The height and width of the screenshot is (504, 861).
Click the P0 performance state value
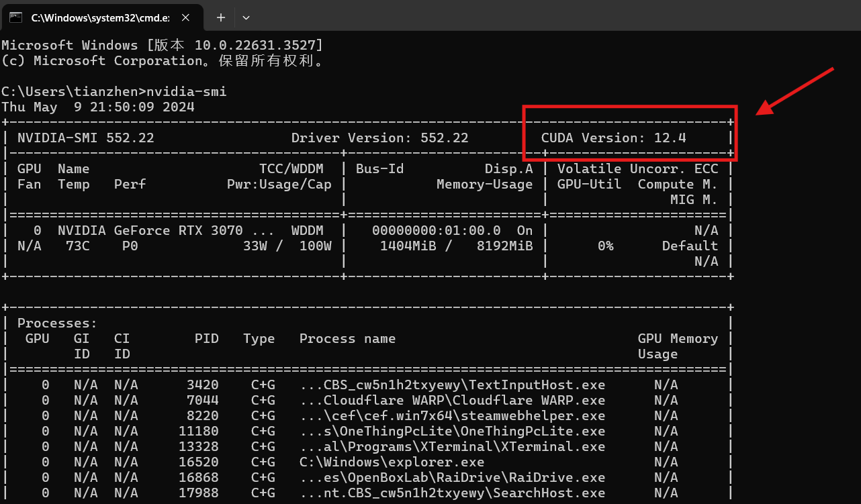[130, 246]
